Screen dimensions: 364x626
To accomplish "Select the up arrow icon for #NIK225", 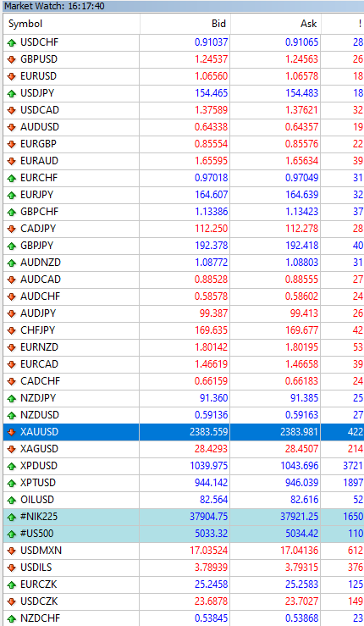I will pyautogui.click(x=12, y=517).
